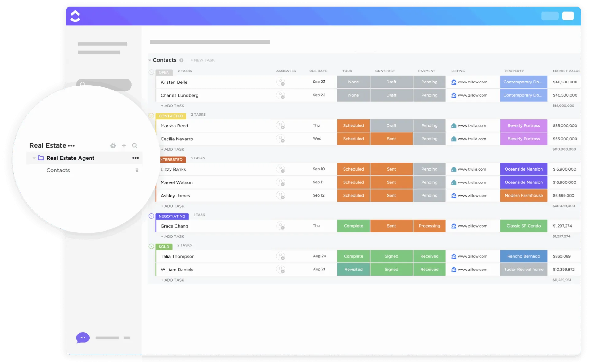
Task: Click plus icon next to Real Estate
Action: coord(124,145)
